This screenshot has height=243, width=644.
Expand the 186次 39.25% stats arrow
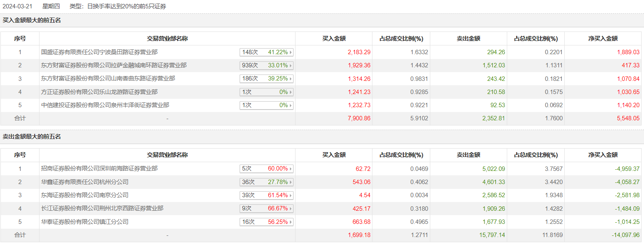click(x=291, y=79)
